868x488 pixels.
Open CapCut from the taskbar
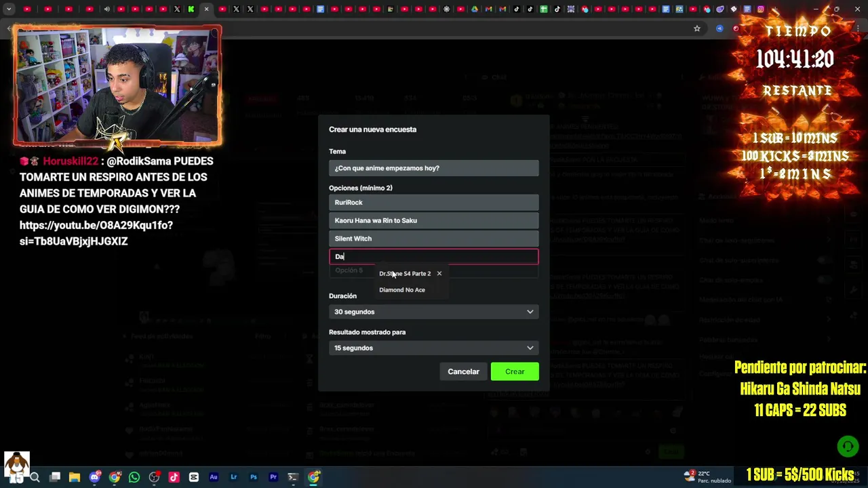coord(193,477)
